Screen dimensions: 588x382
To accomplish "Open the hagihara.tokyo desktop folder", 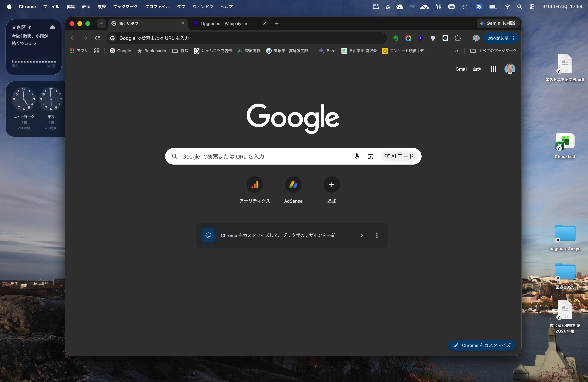I will point(565,237).
